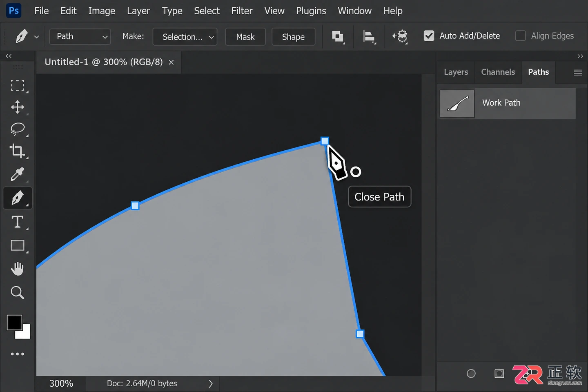Screen dimensions: 588x392
Task: Click the white background color swatch
Action: coord(25,333)
